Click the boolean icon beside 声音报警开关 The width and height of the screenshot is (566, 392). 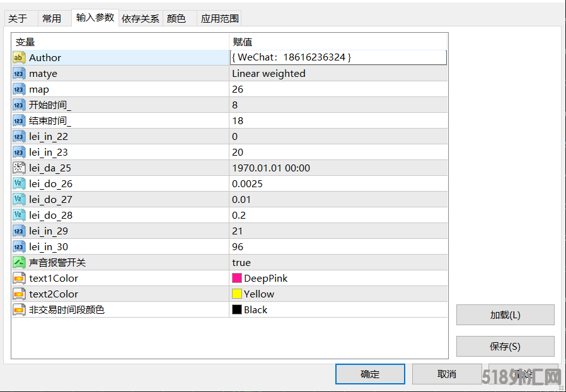(x=19, y=263)
